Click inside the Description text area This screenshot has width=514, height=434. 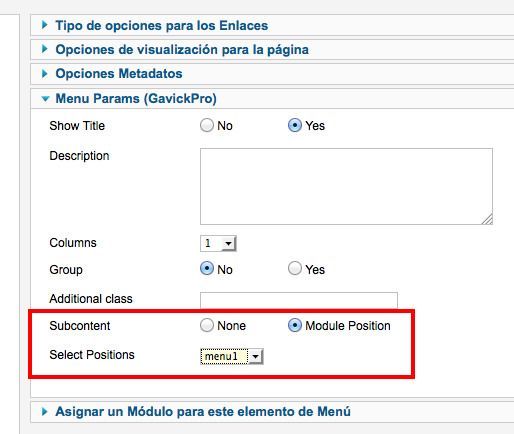[346, 186]
